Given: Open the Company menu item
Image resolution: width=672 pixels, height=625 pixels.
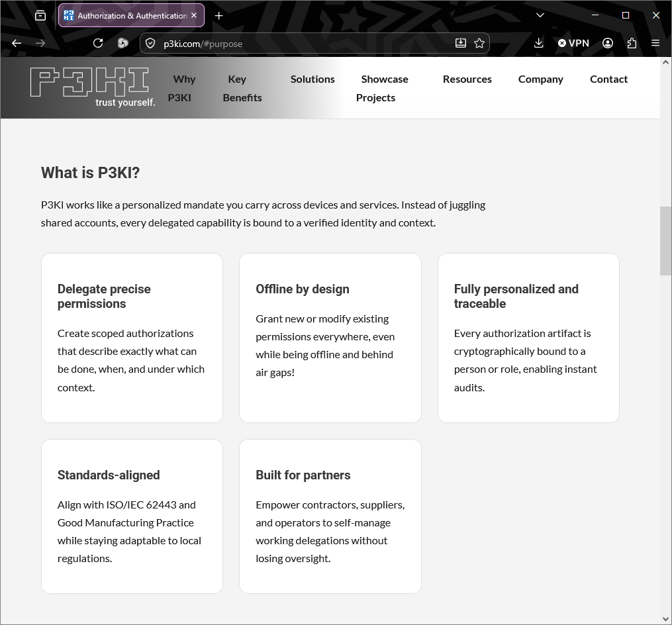Looking at the screenshot, I should [x=540, y=79].
